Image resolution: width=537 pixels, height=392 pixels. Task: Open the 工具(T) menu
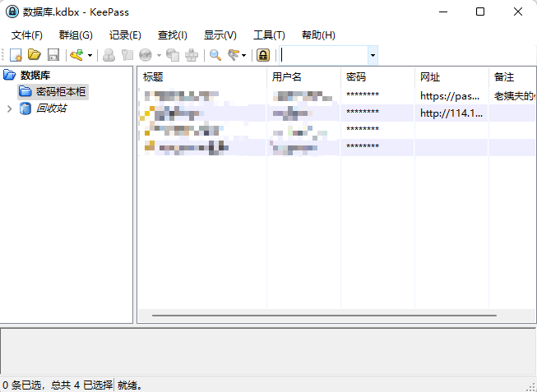coord(269,35)
